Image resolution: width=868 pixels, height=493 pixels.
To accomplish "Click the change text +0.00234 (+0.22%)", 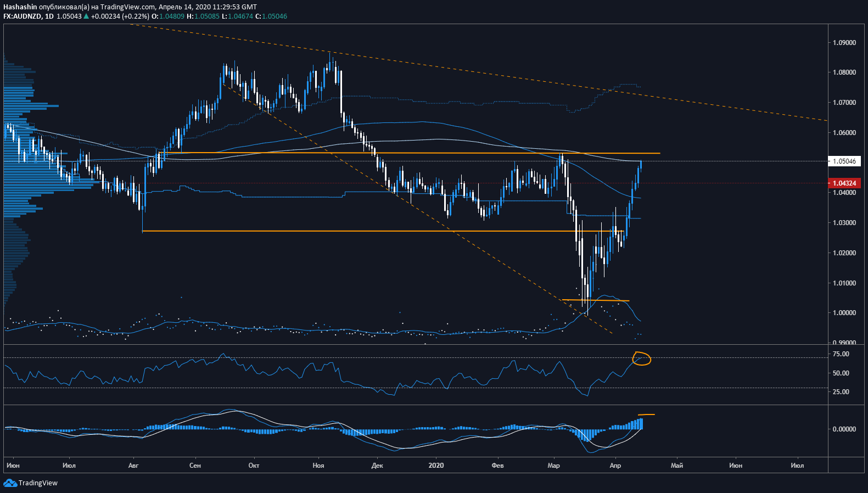I will [120, 16].
